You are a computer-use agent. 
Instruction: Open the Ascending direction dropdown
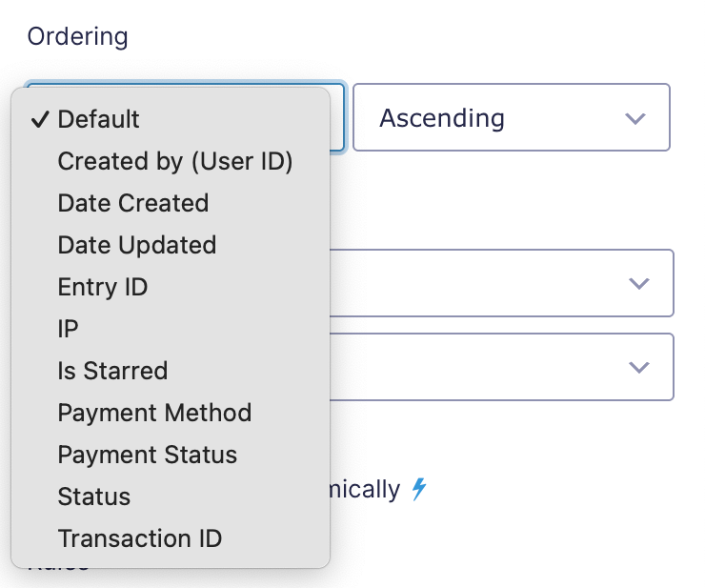512,117
